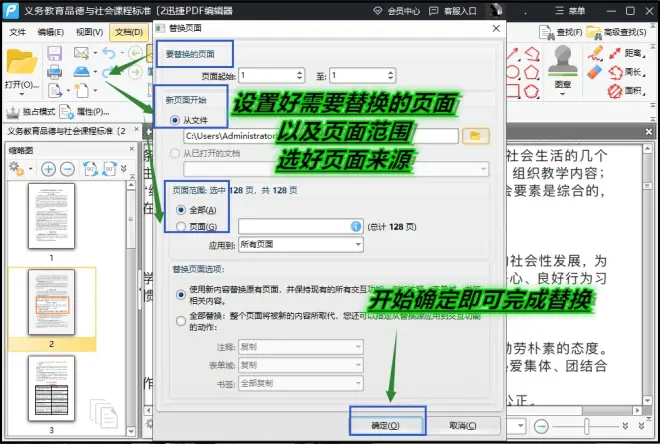Click the Open folder icon

[x=20, y=61]
